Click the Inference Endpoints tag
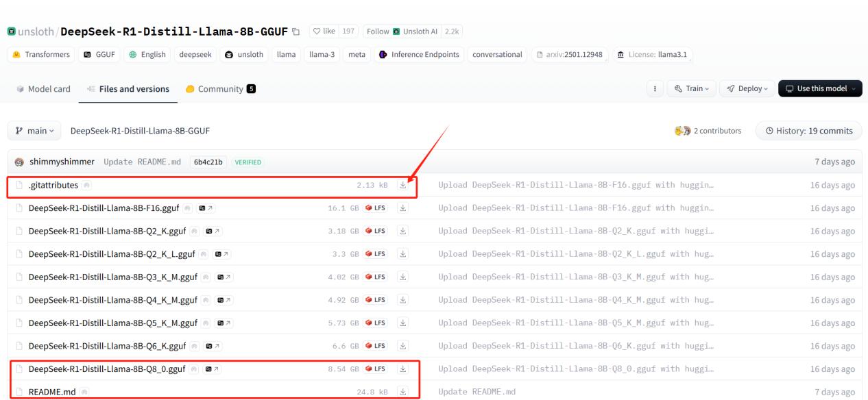The height and width of the screenshot is (400, 868). [x=418, y=55]
